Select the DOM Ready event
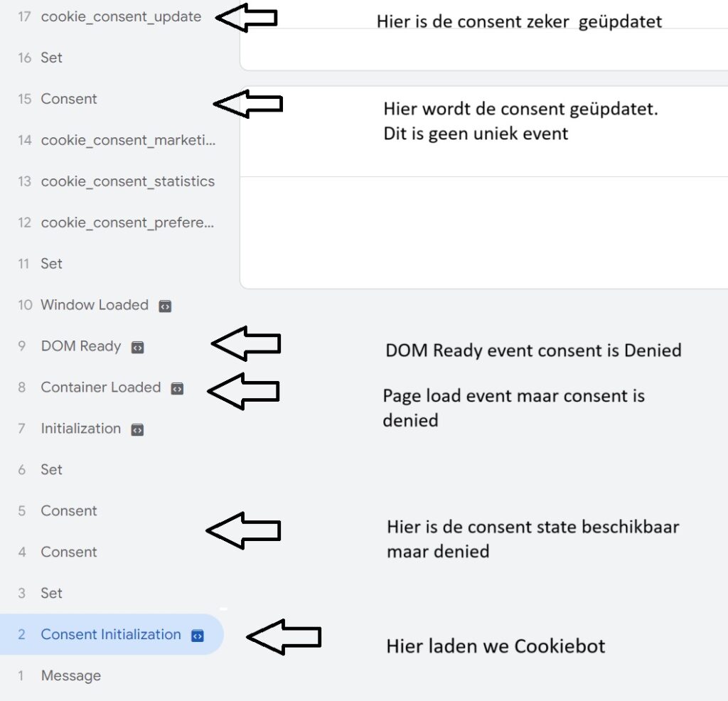The image size is (728, 701). click(x=80, y=346)
